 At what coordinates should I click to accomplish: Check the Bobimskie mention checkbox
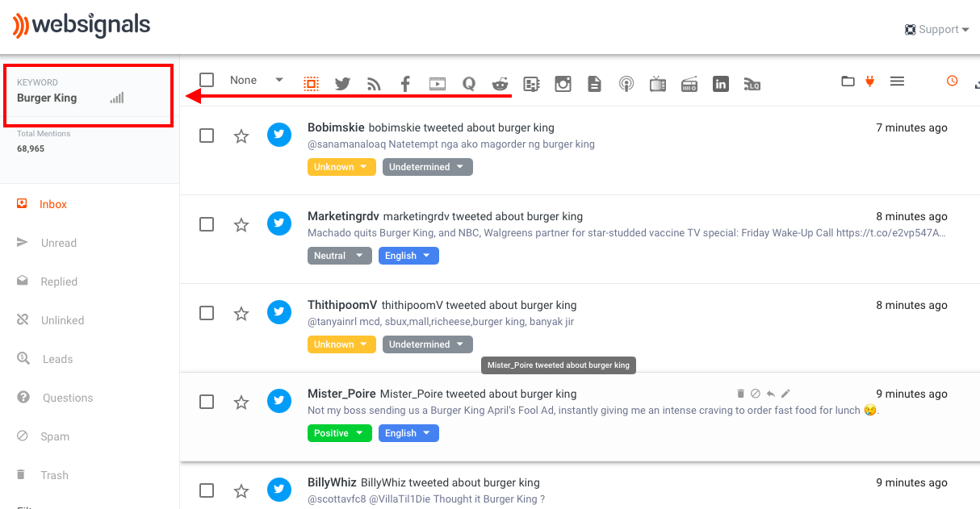(207, 136)
